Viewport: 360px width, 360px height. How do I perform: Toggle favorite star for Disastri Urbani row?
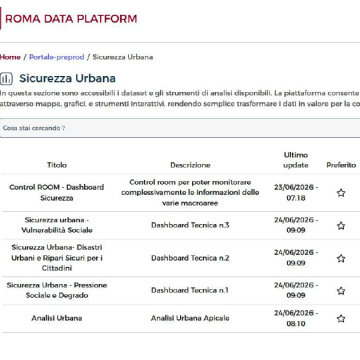coord(341,258)
